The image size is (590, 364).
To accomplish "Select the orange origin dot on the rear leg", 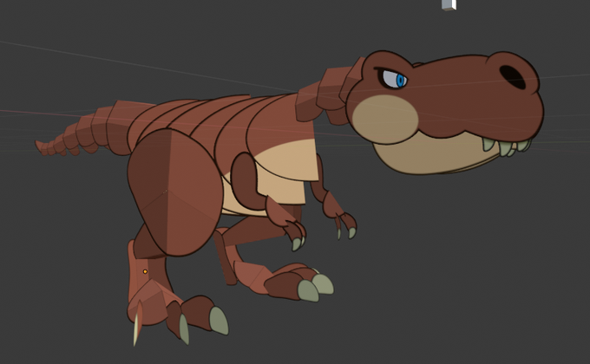I will [x=145, y=271].
